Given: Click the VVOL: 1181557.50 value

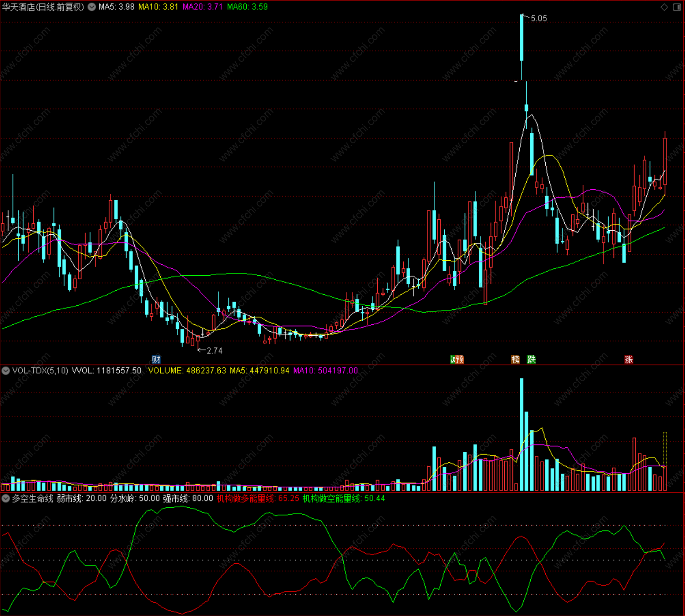Looking at the screenshot, I should tap(107, 370).
